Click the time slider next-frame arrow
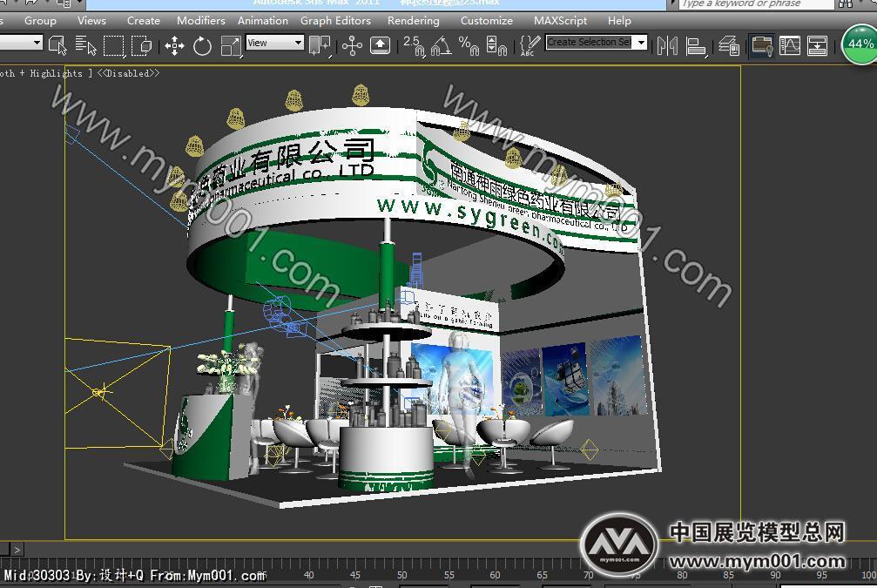 click(x=17, y=550)
